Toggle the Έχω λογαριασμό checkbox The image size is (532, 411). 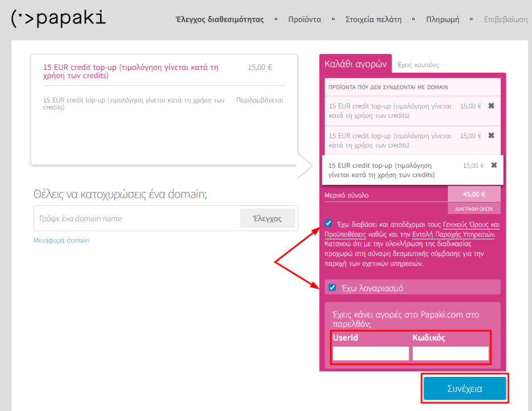332,288
